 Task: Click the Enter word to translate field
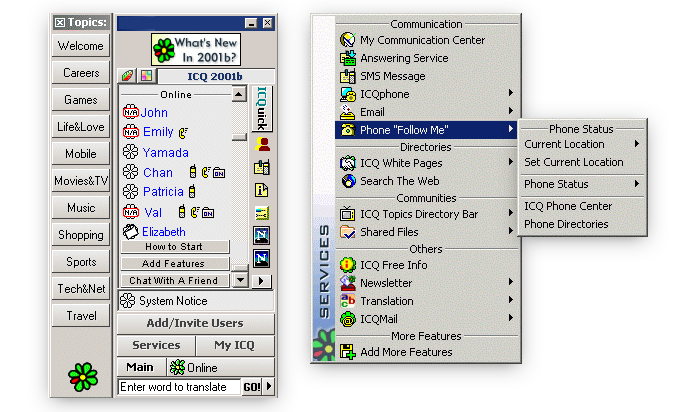tap(179, 387)
